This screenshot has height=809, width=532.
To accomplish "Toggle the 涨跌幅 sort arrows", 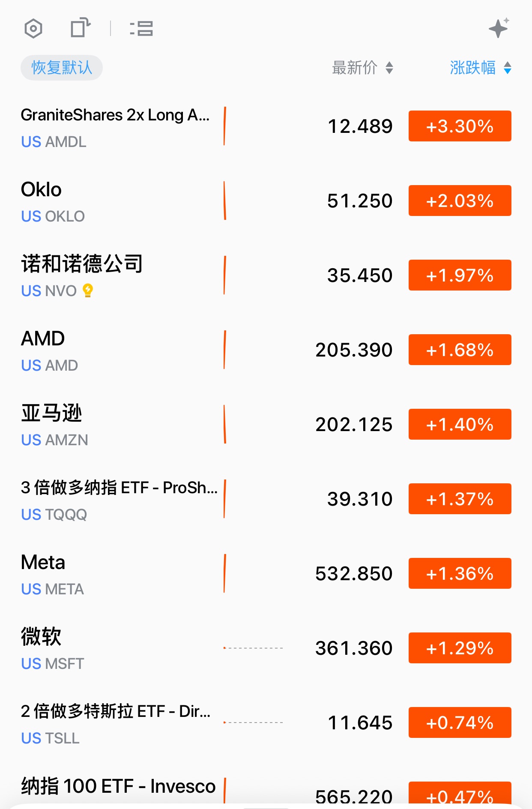I will [x=508, y=68].
